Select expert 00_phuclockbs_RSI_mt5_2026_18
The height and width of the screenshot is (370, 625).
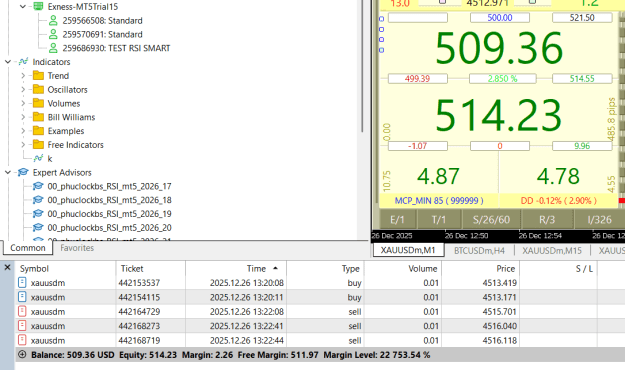tap(109, 200)
